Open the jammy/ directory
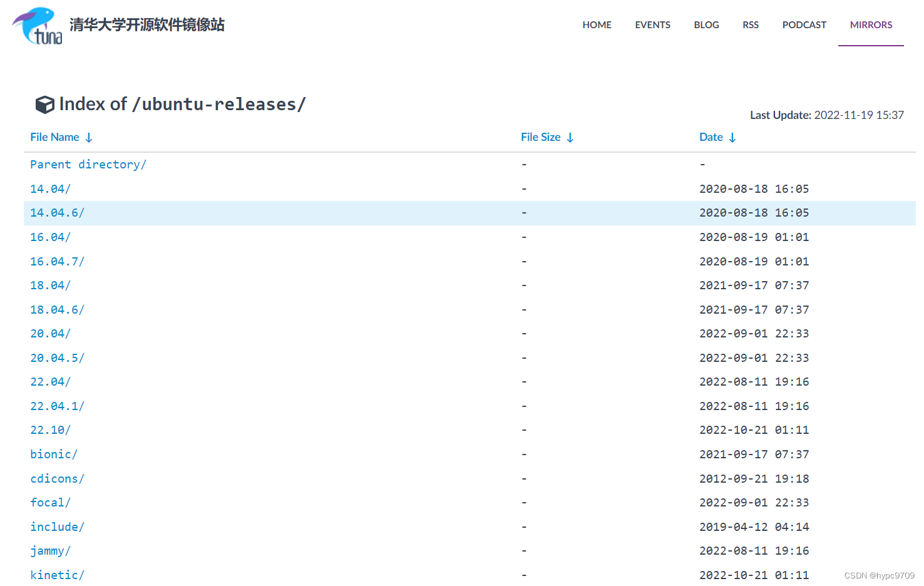The image size is (924, 586). click(50, 551)
